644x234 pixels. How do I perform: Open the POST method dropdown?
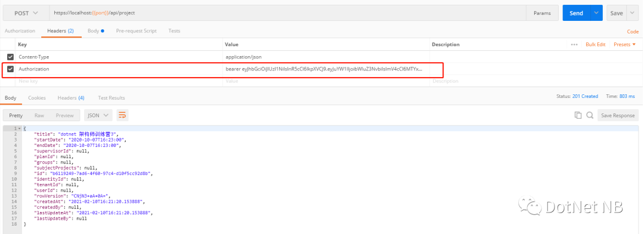26,13
